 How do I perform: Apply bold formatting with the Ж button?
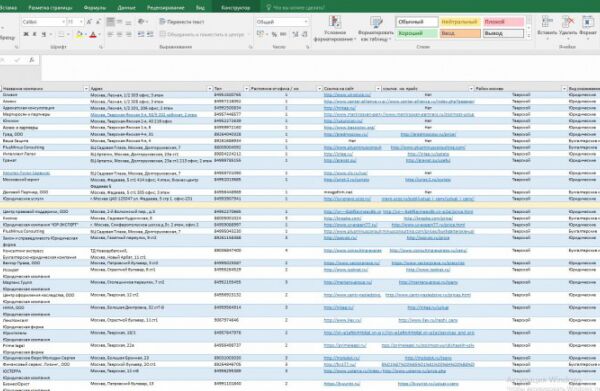[26, 34]
